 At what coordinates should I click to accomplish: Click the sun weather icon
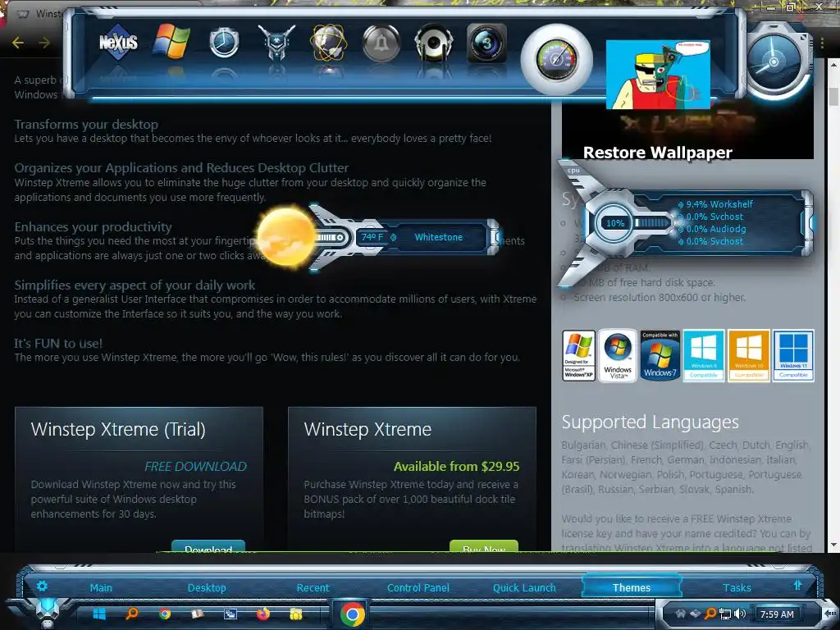[286, 237]
